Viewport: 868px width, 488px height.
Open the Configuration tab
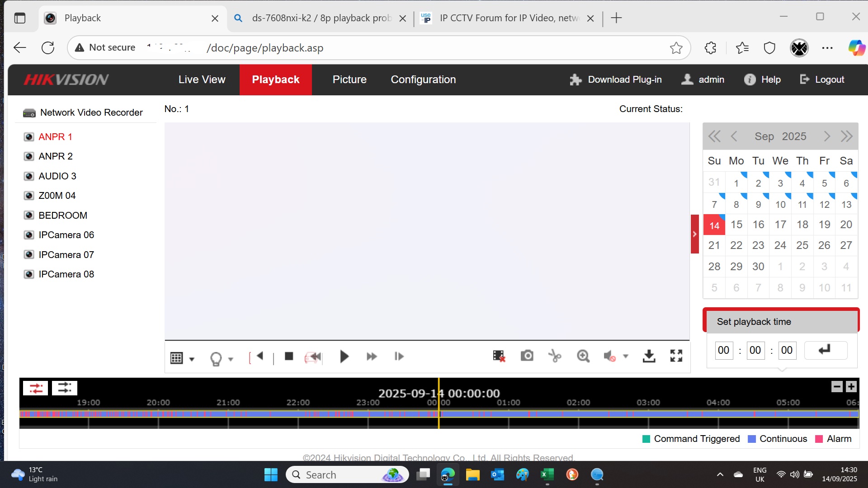coord(423,80)
